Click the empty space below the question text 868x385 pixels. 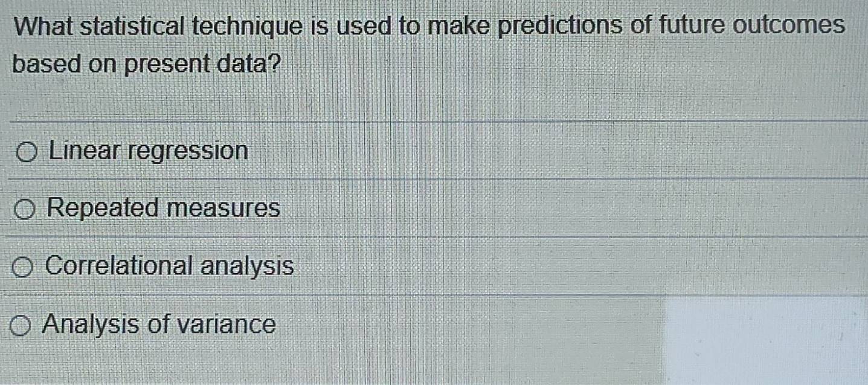pos(423,97)
